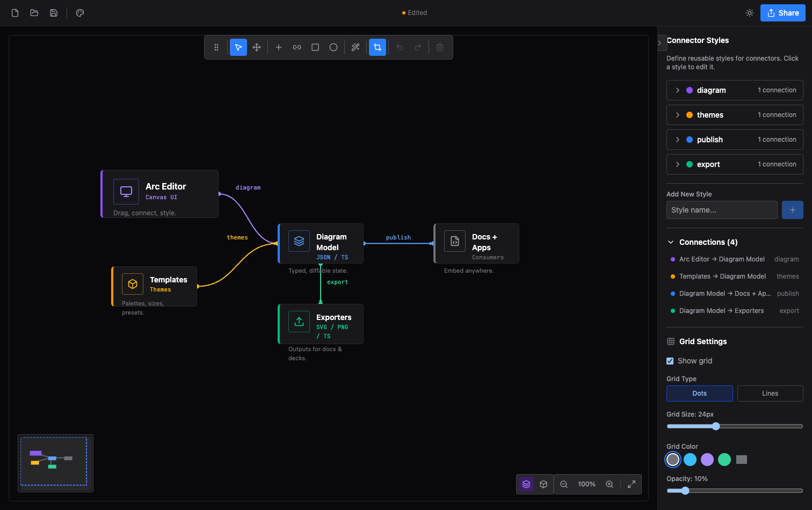
Task: Select the circle shape tool
Action: click(x=334, y=47)
